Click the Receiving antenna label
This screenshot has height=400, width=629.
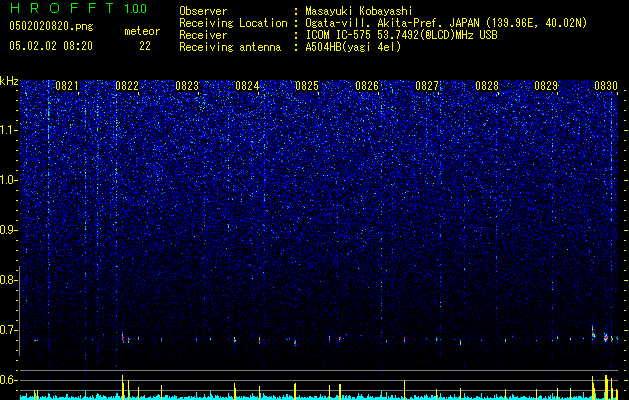pos(230,47)
